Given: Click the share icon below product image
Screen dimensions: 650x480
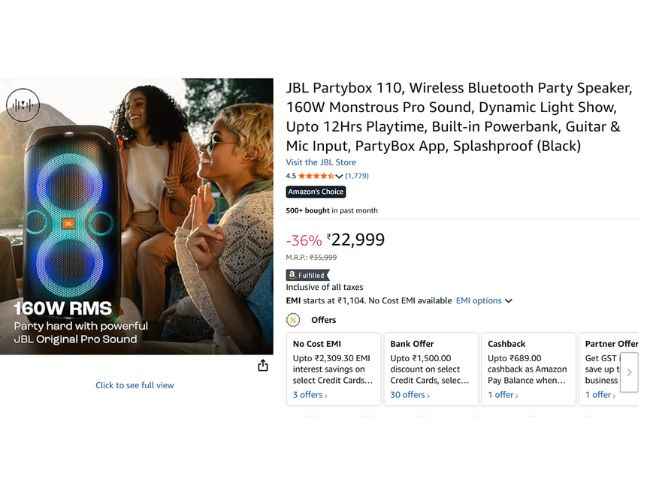Looking at the screenshot, I should [263, 366].
